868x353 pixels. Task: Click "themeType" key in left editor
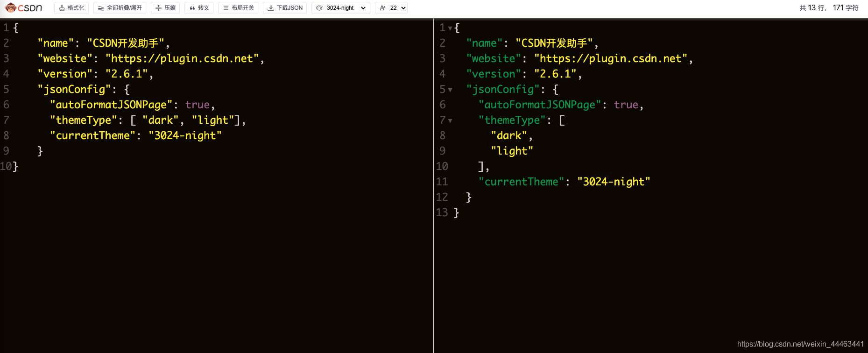[x=84, y=120]
